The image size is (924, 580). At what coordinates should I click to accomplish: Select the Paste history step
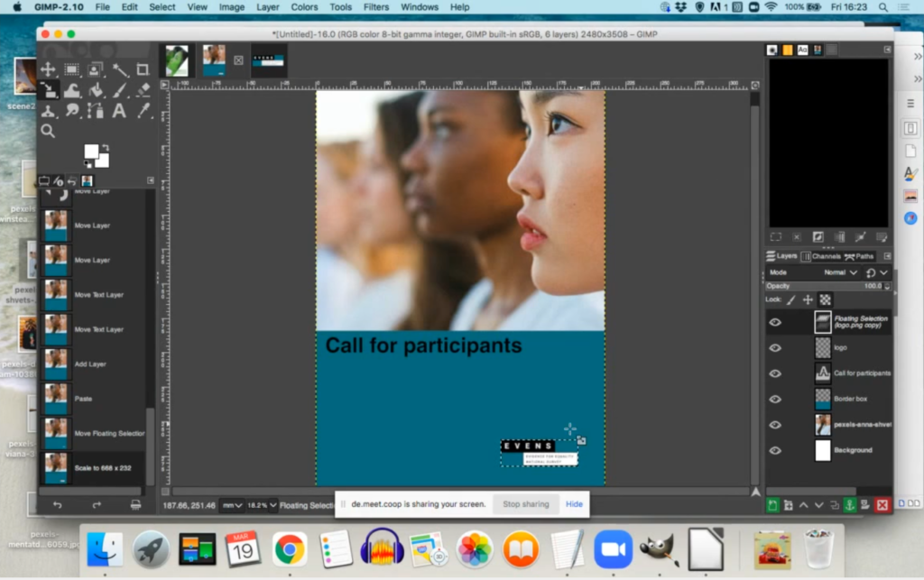[x=93, y=399]
